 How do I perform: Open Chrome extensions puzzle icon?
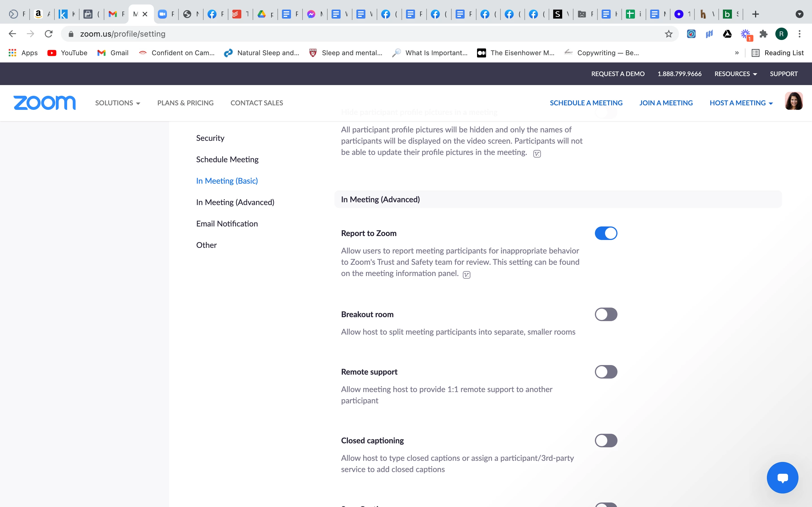coord(763,34)
